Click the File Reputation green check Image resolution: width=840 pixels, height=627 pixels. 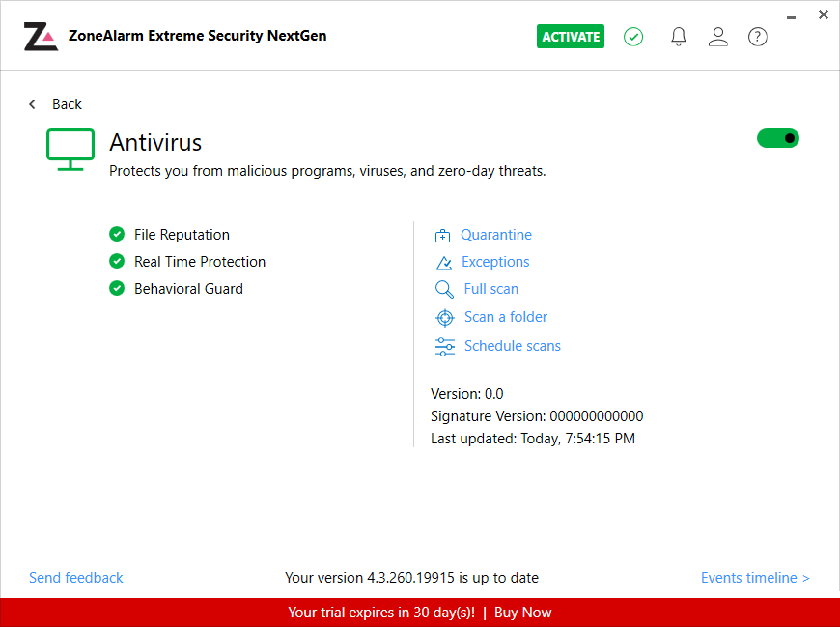click(117, 234)
